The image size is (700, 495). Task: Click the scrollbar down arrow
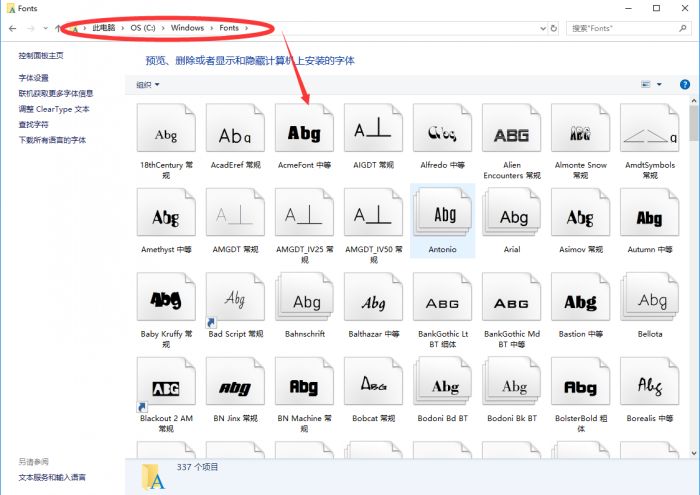tap(694, 453)
